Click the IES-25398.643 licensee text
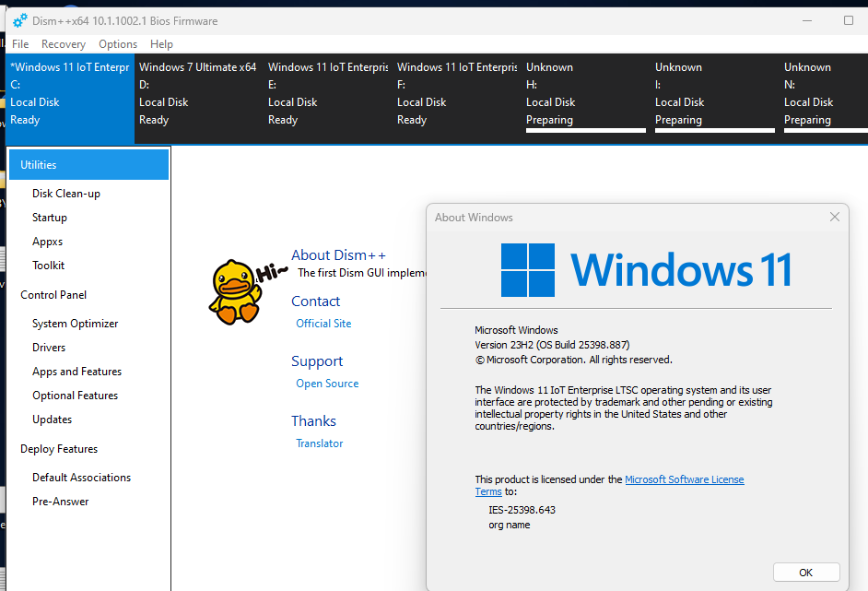 coord(522,510)
